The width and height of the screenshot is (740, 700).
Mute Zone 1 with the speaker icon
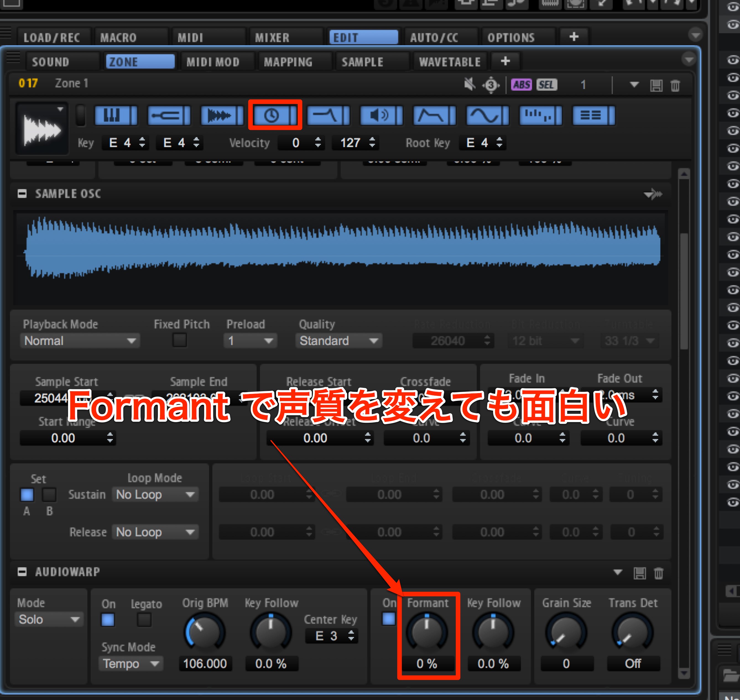click(x=470, y=84)
